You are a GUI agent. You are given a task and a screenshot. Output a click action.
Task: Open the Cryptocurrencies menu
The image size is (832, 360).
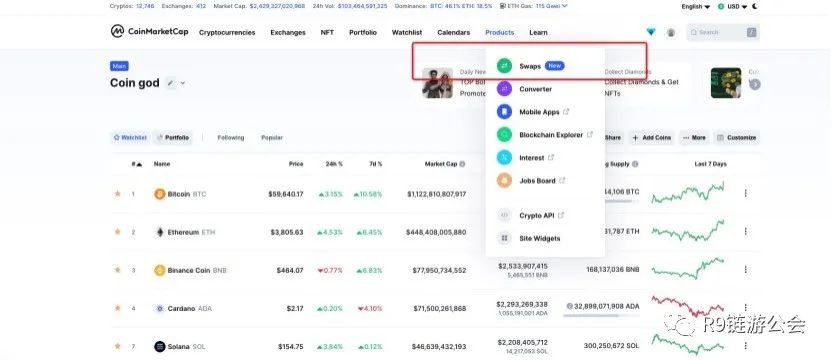coord(227,32)
